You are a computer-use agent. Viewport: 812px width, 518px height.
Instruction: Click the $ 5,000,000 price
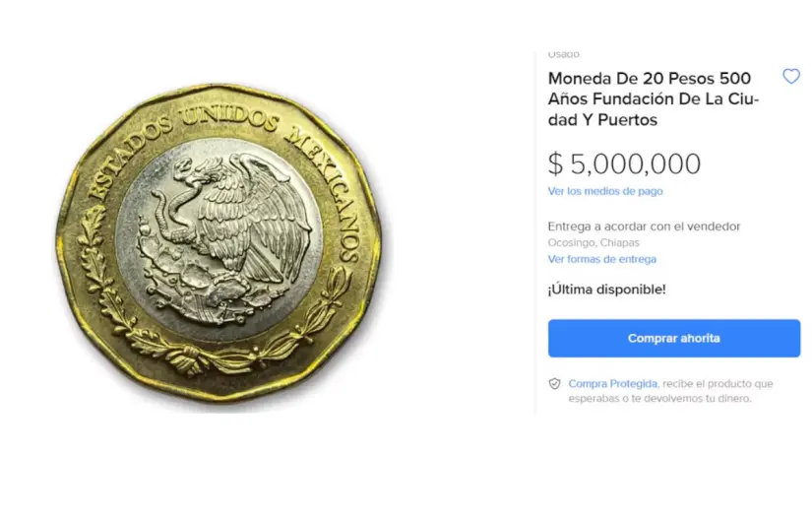pyautogui.click(x=625, y=163)
